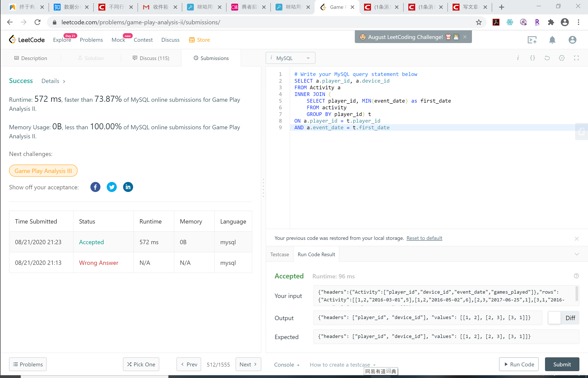Click the Submit button

(562, 364)
